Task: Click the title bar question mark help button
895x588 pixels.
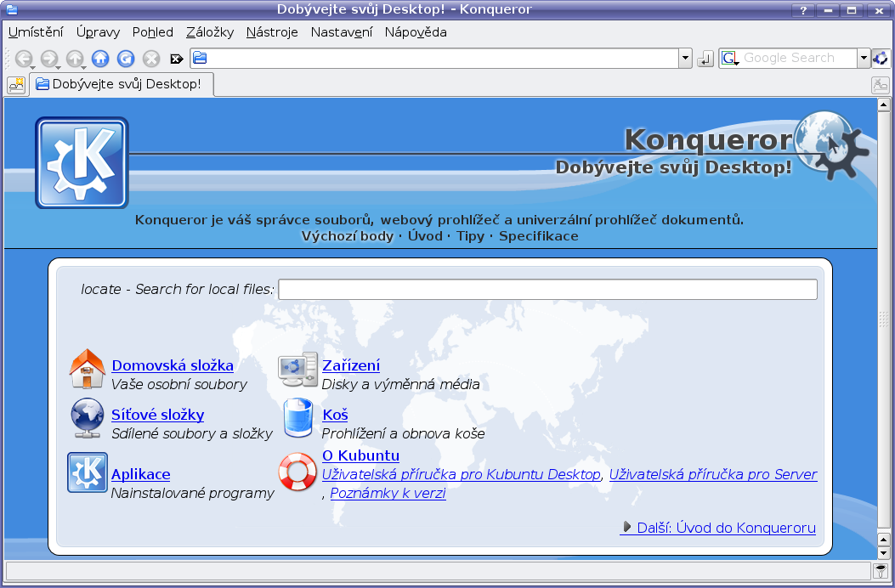Action: [803, 10]
